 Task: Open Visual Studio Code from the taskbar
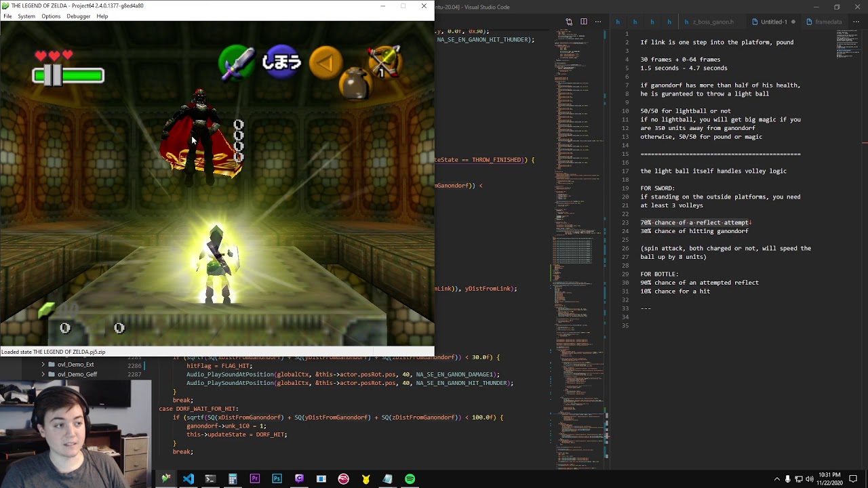(x=189, y=479)
